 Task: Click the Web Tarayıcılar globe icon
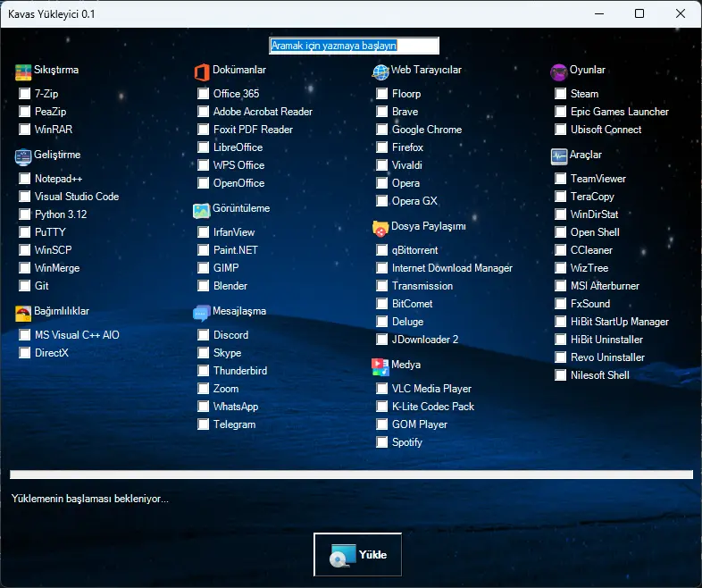[380, 72]
